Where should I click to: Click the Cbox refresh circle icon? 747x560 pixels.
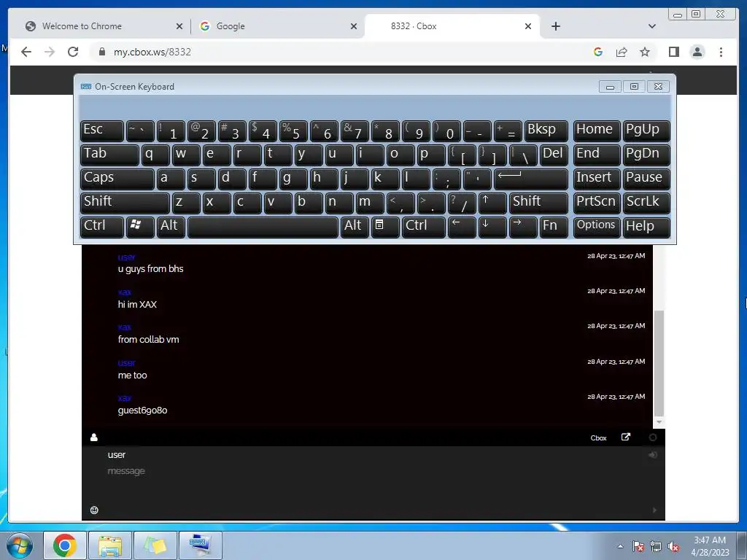pos(653,437)
